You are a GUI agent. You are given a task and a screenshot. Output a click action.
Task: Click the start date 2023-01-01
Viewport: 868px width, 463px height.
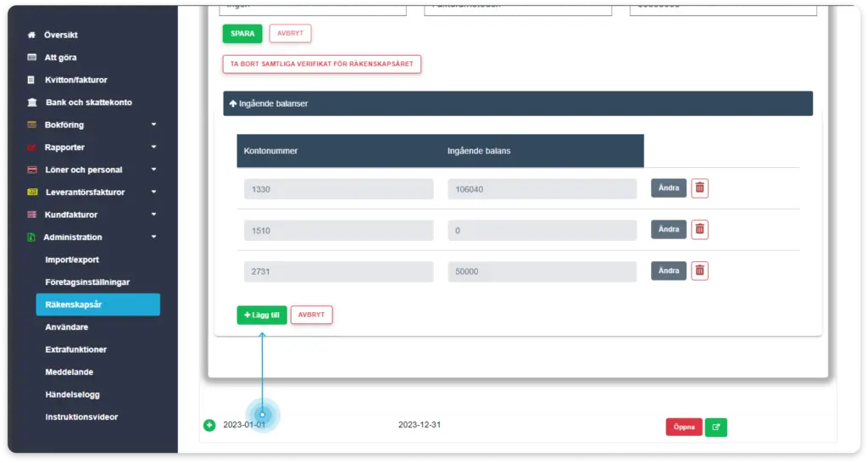[x=244, y=425]
